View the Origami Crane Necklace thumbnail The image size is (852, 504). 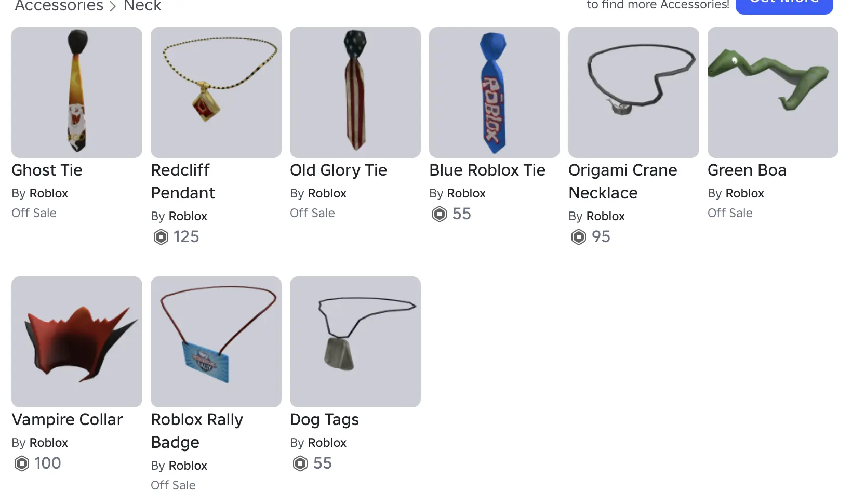click(x=634, y=92)
